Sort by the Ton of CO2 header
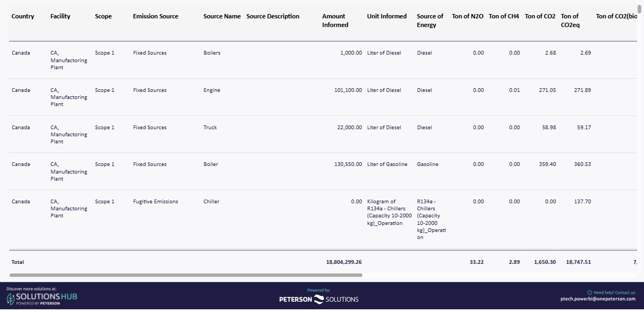The height and width of the screenshot is (312, 644). pos(540,16)
